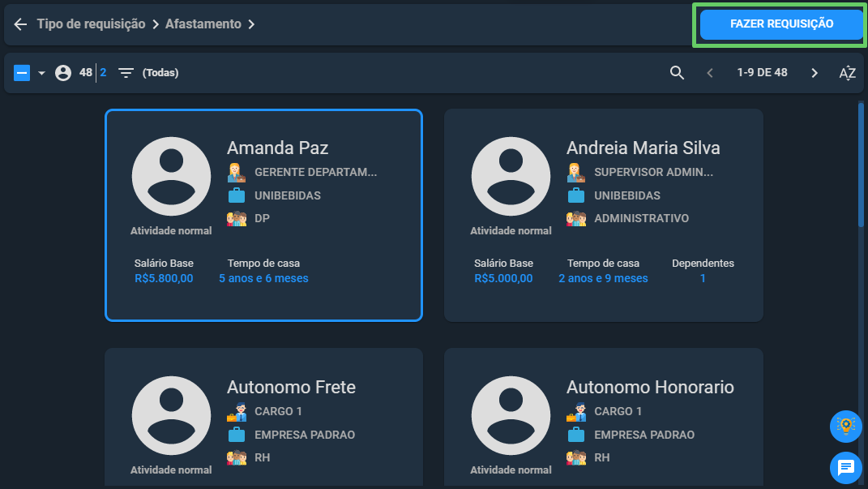
Task: Open the chat message button
Action: point(846,468)
